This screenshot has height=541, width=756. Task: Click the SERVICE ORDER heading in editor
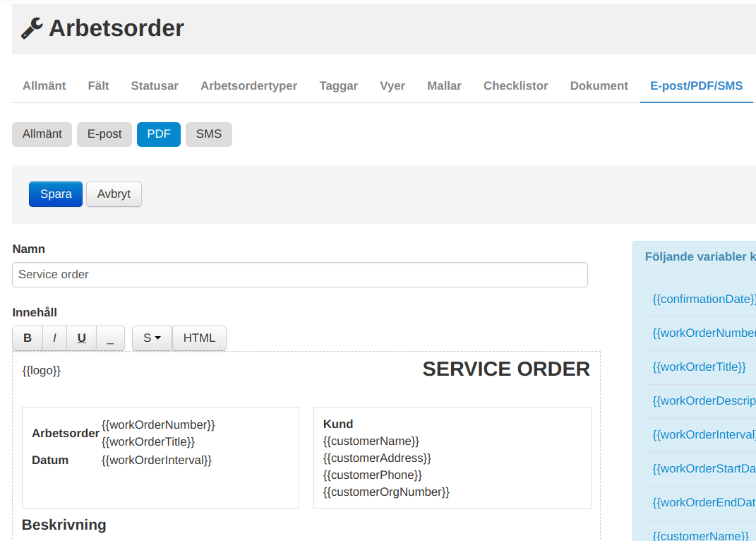point(505,369)
